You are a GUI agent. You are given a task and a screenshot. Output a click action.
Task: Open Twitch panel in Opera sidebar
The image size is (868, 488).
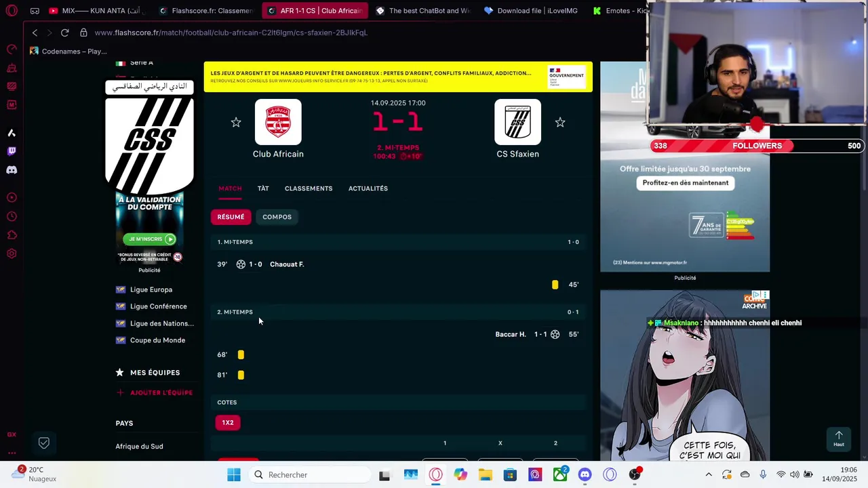pos(12,151)
